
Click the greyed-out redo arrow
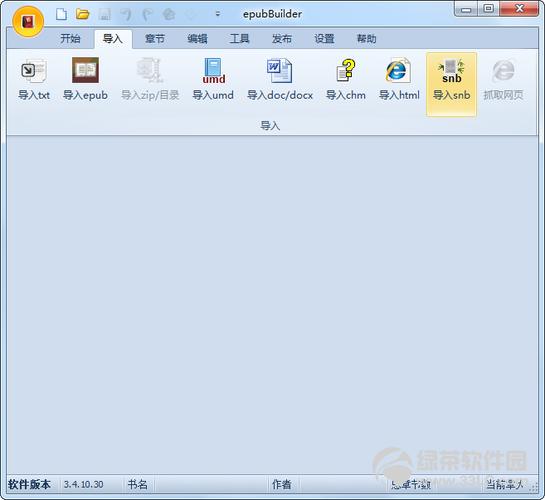(x=148, y=14)
